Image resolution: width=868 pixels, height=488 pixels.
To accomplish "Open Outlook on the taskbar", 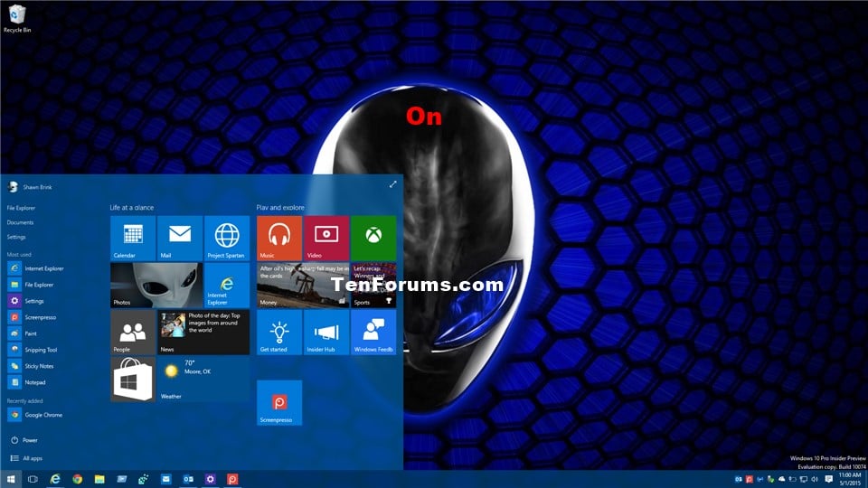I will 188,479.
